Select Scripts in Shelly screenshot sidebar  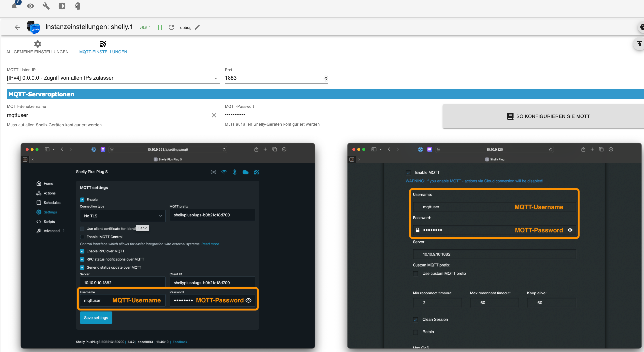pos(46,222)
